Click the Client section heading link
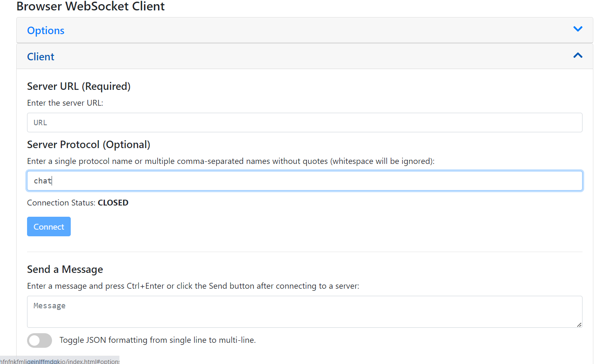Screen dimensions: 595x364 point(41,57)
